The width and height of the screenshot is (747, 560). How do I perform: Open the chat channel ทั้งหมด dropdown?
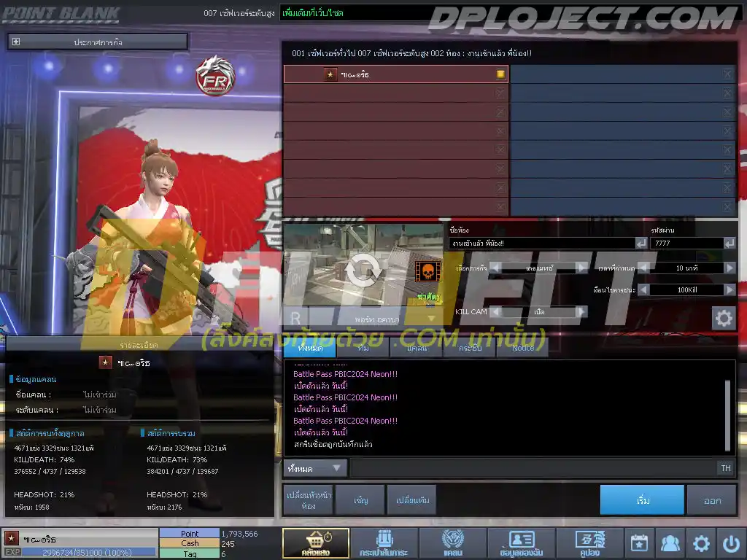pos(315,468)
